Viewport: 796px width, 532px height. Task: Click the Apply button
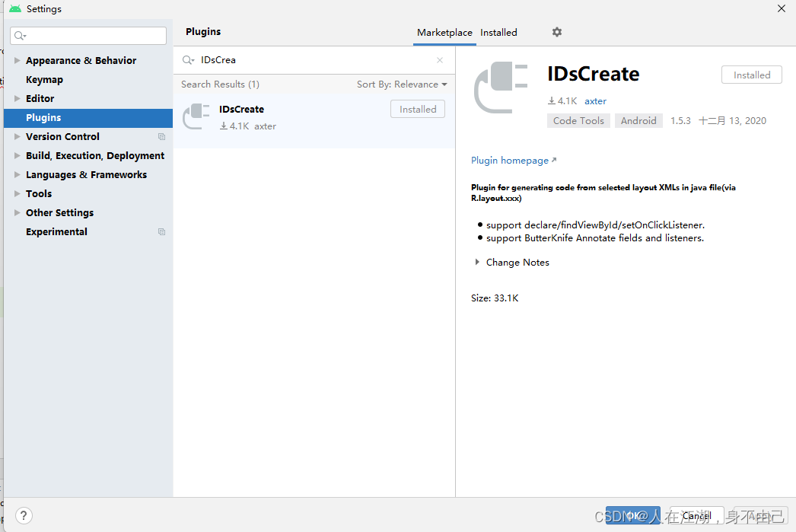(759, 516)
